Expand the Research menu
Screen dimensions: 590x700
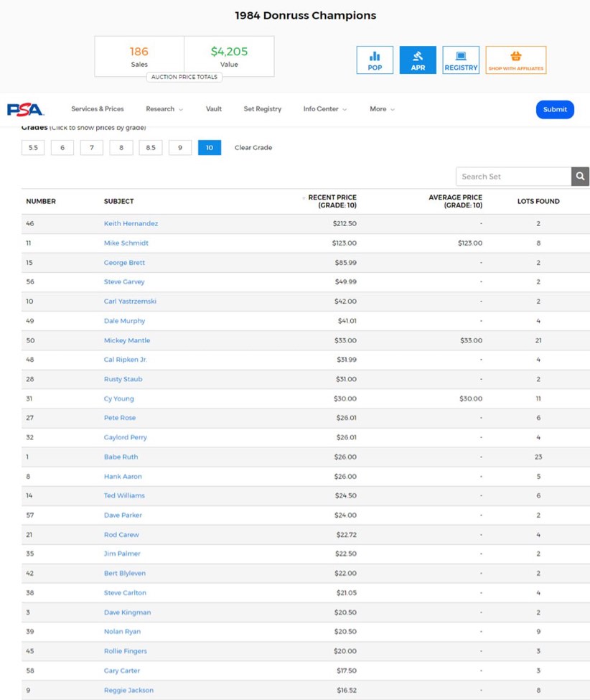(x=164, y=109)
